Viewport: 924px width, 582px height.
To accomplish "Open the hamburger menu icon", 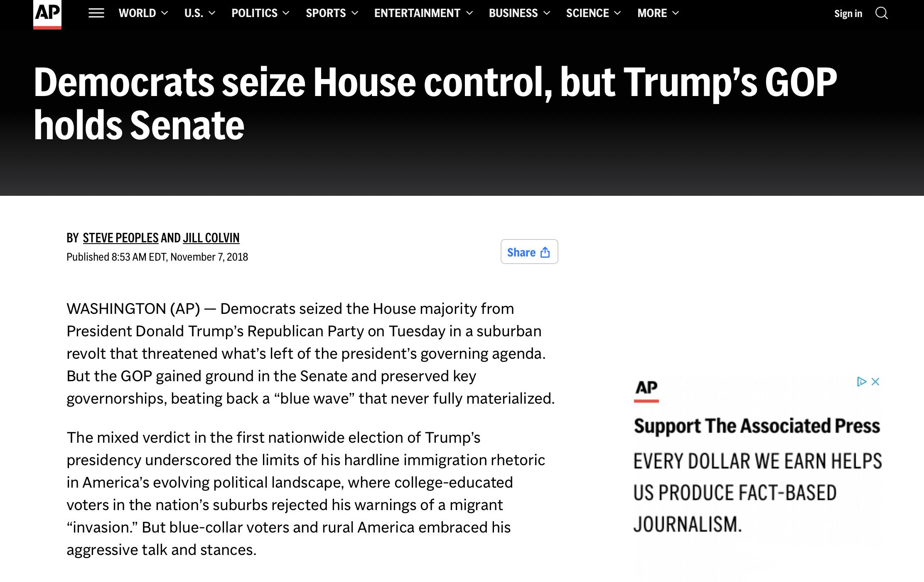I will coord(96,13).
